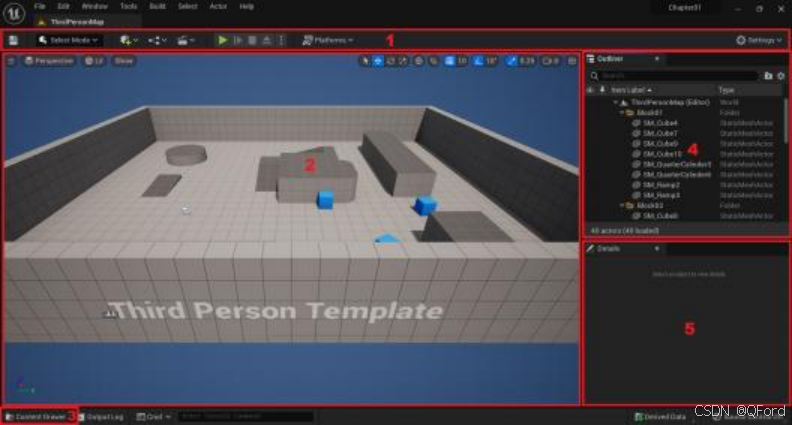Open Outliner settings gear icon
The width and height of the screenshot is (792, 425).
781,76
